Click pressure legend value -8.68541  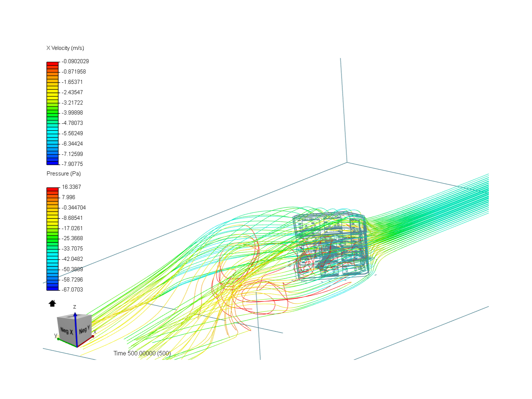point(72,218)
